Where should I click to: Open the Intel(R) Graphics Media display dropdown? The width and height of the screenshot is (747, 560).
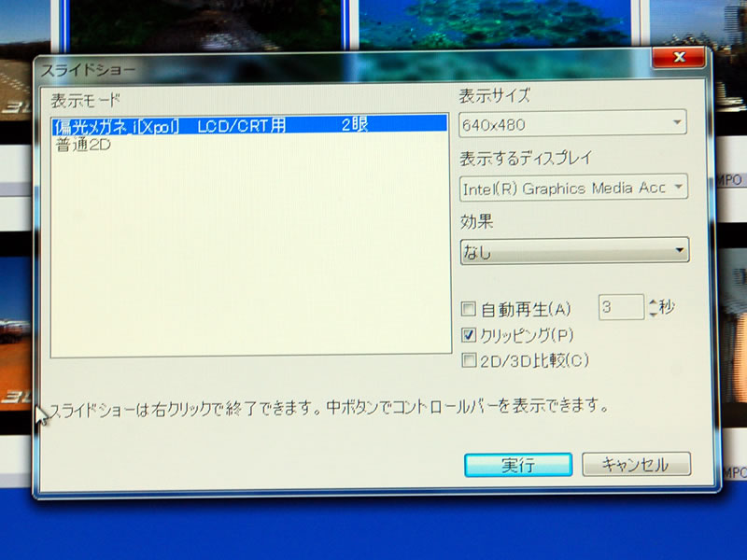[573, 188]
